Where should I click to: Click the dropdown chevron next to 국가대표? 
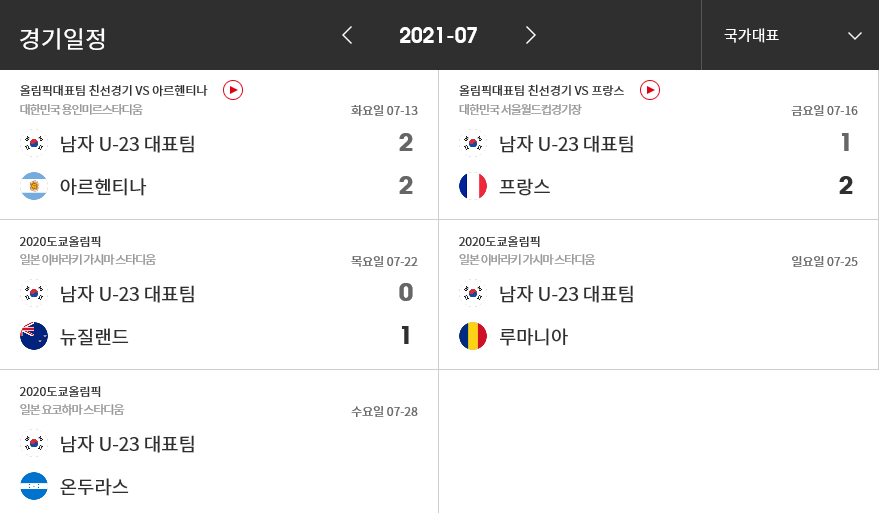click(854, 36)
